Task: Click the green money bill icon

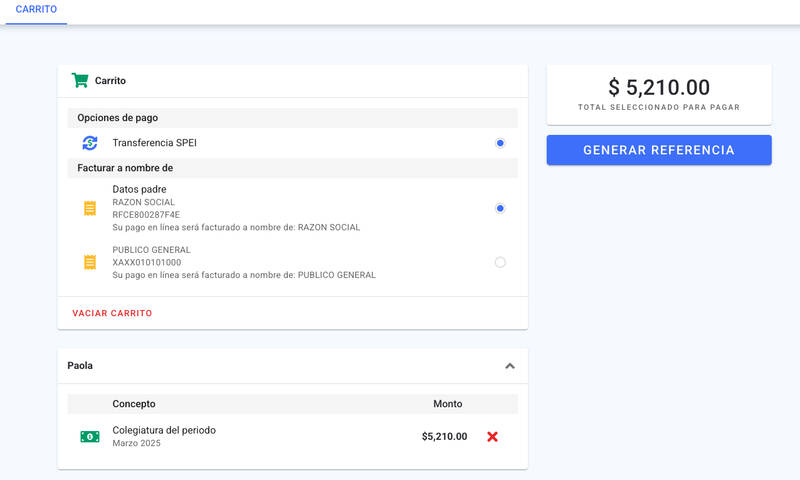Action: [90, 437]
